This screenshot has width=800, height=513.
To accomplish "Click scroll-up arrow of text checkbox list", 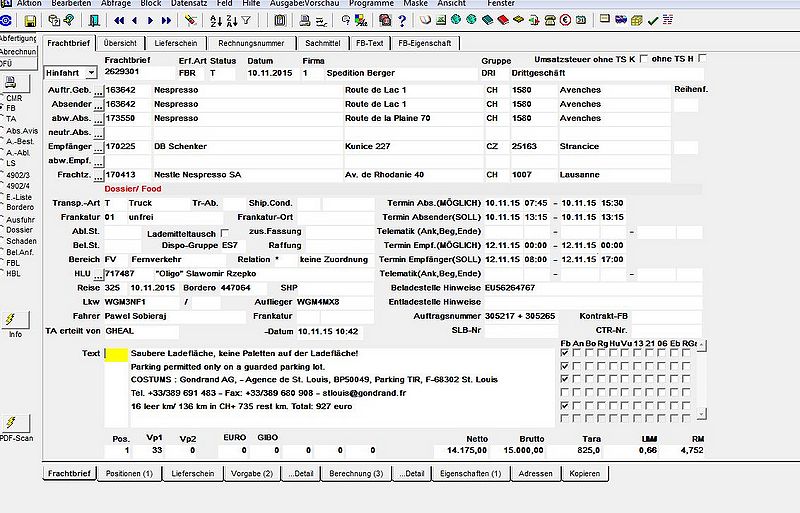I will pos(702,346).
